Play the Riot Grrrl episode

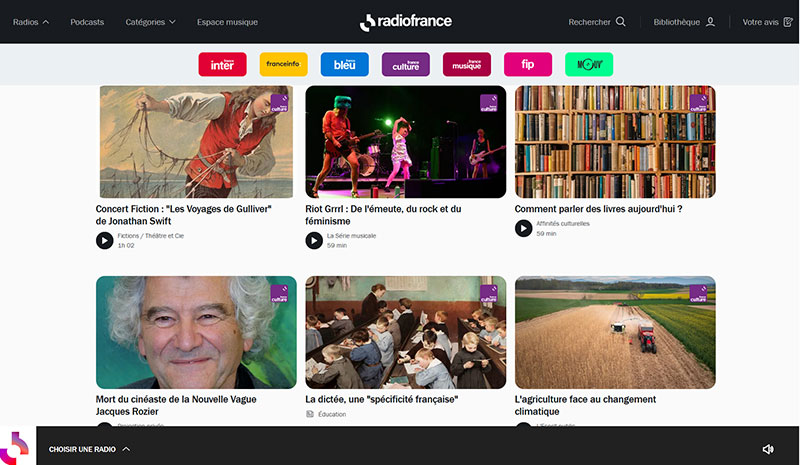(x=314, y=240)
